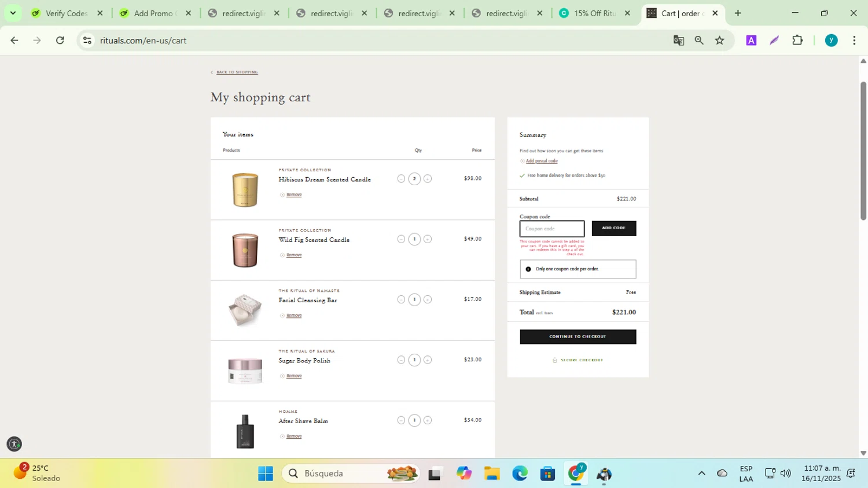Switch to Add Promo tab

pos(154,13)
